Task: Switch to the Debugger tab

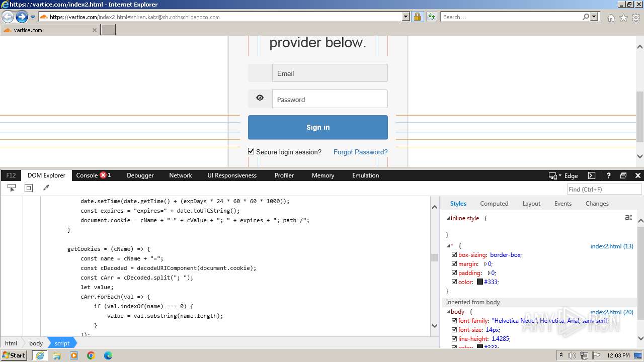Action: (140, 175)
